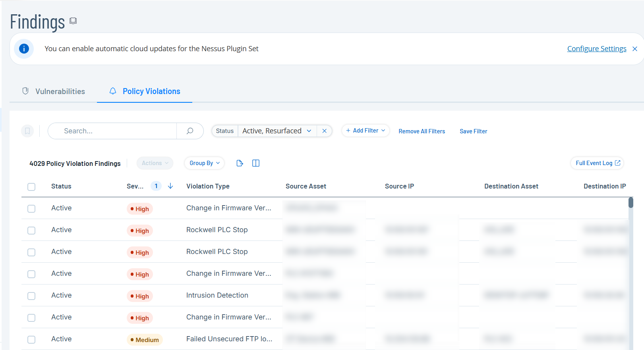Check the Intrusion Detection row checkbox
Image resolution: width=644 pixels, height=350 pixels.
(x=31, y=296)
